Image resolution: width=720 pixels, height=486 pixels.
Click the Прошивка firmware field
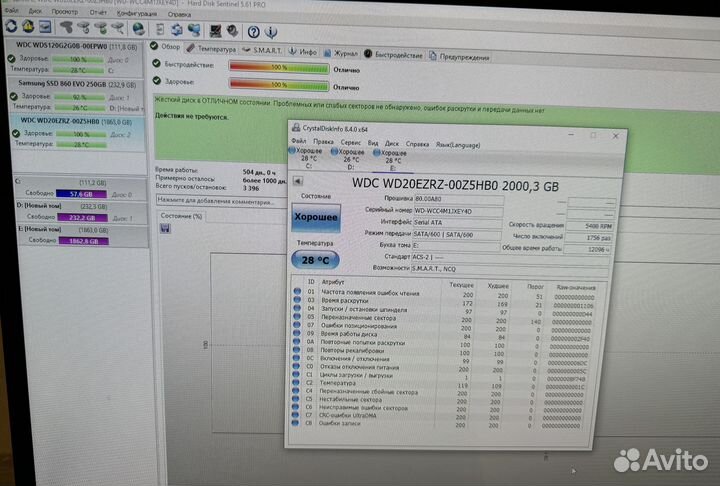pos(459,199)
